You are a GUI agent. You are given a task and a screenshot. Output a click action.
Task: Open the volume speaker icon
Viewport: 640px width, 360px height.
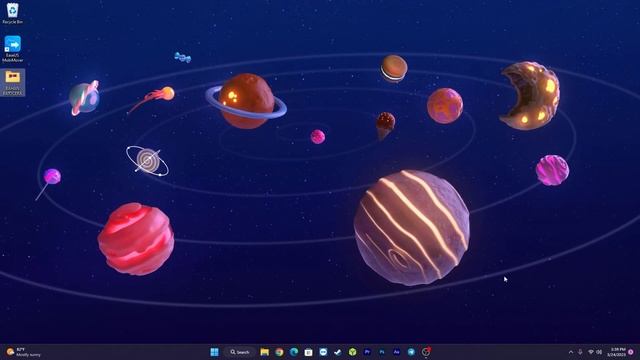[x=599, y=352]
